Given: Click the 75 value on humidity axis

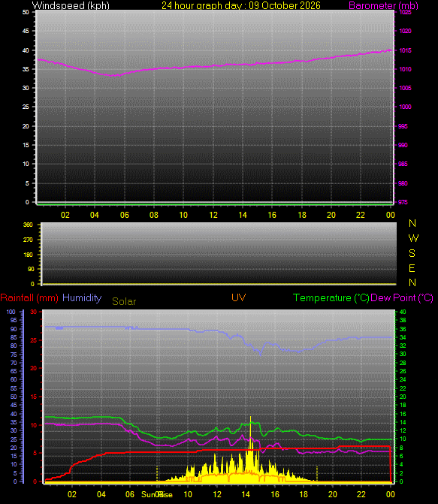Looking at the screenshot, I should tap(14, 355).
